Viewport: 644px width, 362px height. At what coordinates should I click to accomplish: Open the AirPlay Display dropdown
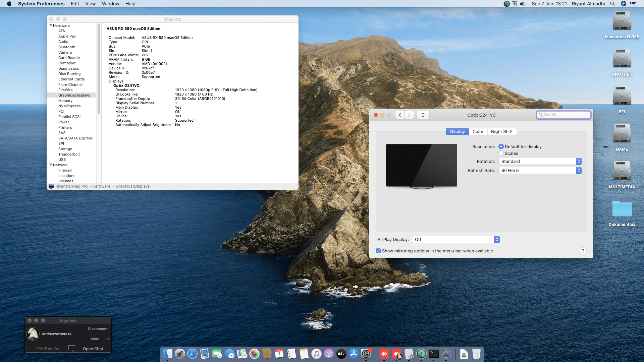click(455, 239)
